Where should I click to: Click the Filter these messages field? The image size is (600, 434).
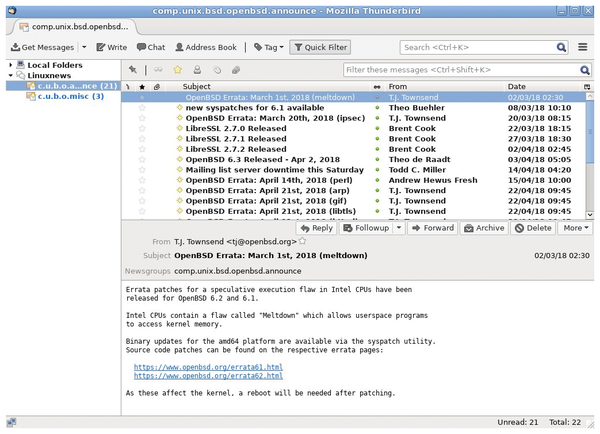pos(461,70)
